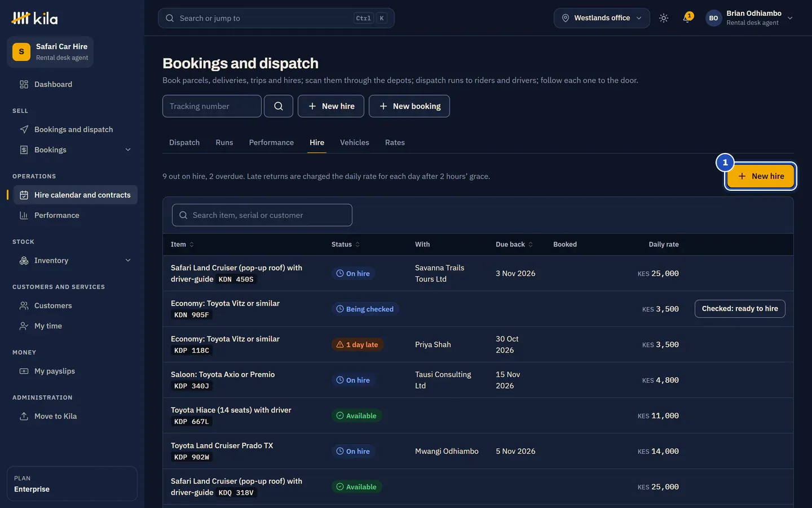The height and width of the screenshot is (508, 812).
Task: Click the Safari Car Hire 'S' workspace badge
Action: click(x=21, y=51)
